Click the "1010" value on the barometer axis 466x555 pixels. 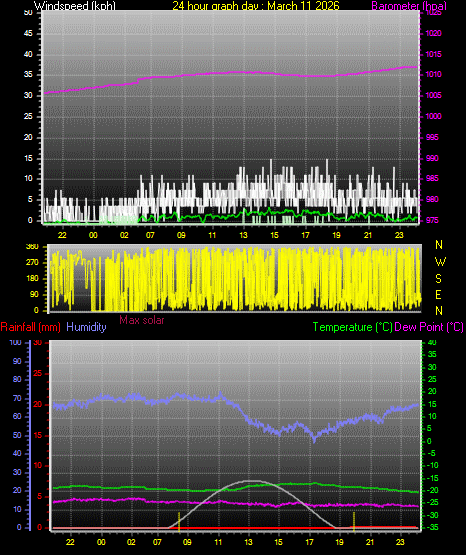(433, 75)
